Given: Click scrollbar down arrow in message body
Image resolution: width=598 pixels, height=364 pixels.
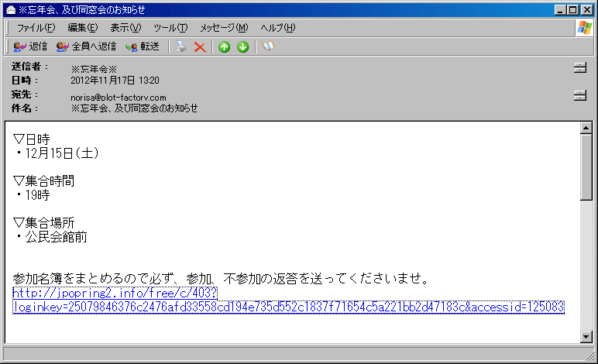Looking at the screenshot, I should [586, 336].
